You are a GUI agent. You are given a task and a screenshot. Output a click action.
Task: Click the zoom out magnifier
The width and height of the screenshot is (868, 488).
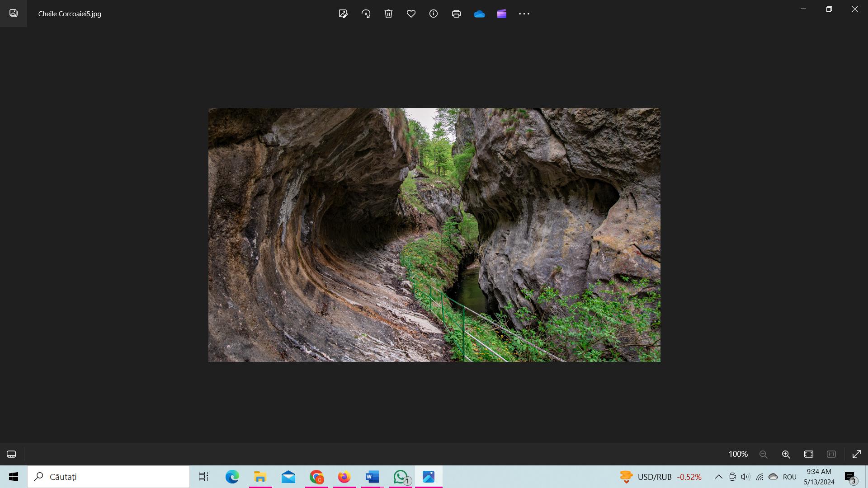coord(764,454)
